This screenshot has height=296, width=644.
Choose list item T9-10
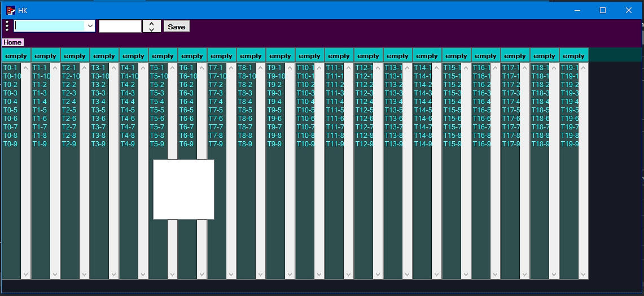[x=277, y=76]
